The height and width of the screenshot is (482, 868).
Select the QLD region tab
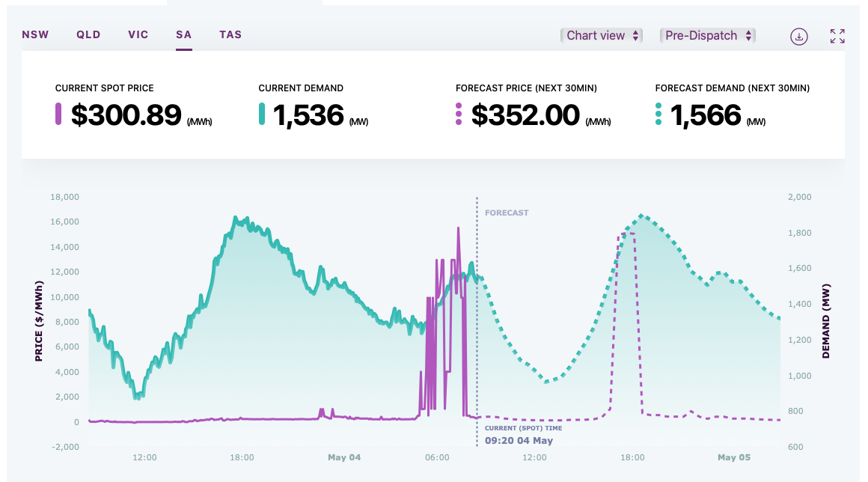click(88, 34)
